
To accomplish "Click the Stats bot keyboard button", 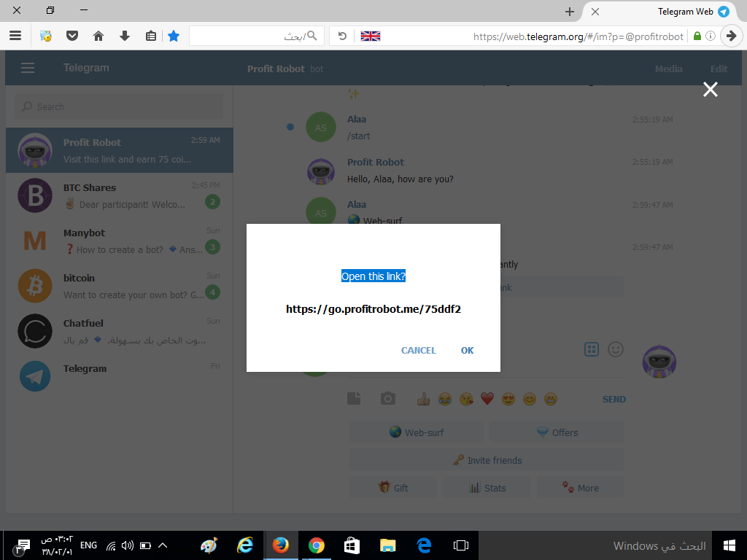I will [487, 488].
